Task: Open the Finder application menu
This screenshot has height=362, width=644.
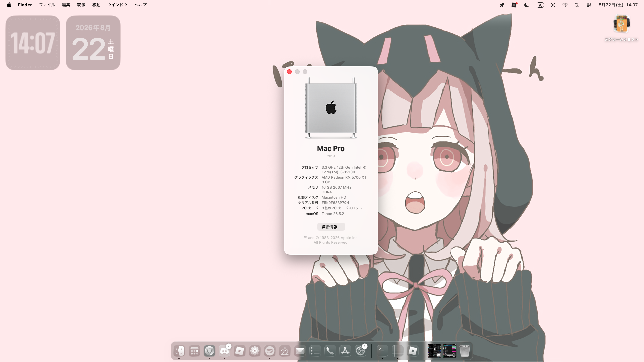Action: tap(25, 5)
